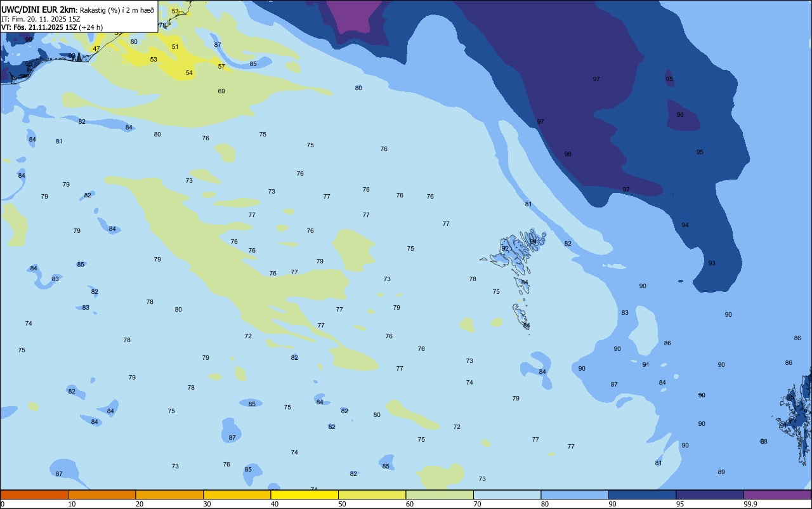
Task: Click the dark orange 0–10 legend swatch
Action: point(34,494)
